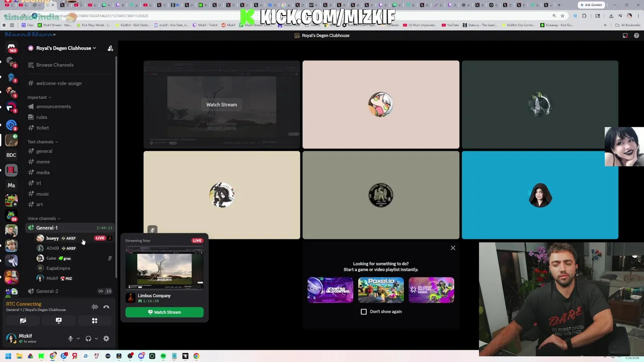The width and height of the screenshot is (644, 362).
Task: Open the Ms server in server list
Action: pos(11,185)
